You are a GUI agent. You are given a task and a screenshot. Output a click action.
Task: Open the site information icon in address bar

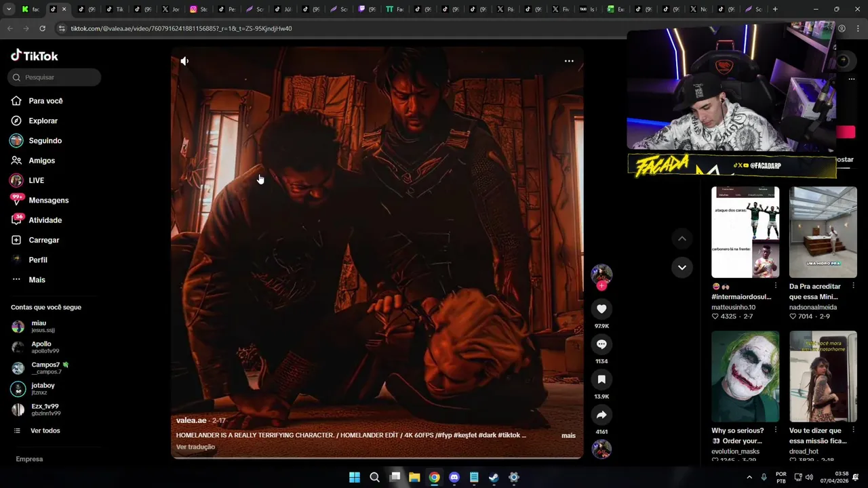point(62,28)
